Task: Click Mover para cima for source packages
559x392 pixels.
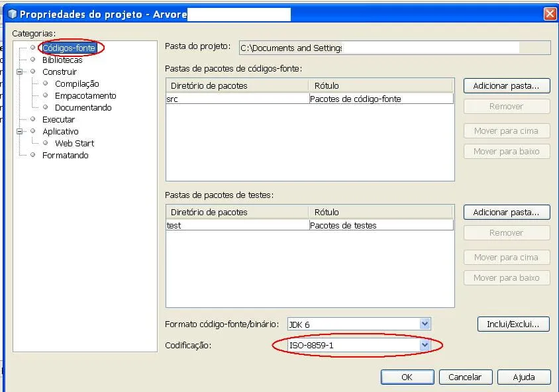Action: [x=507, y=131]
